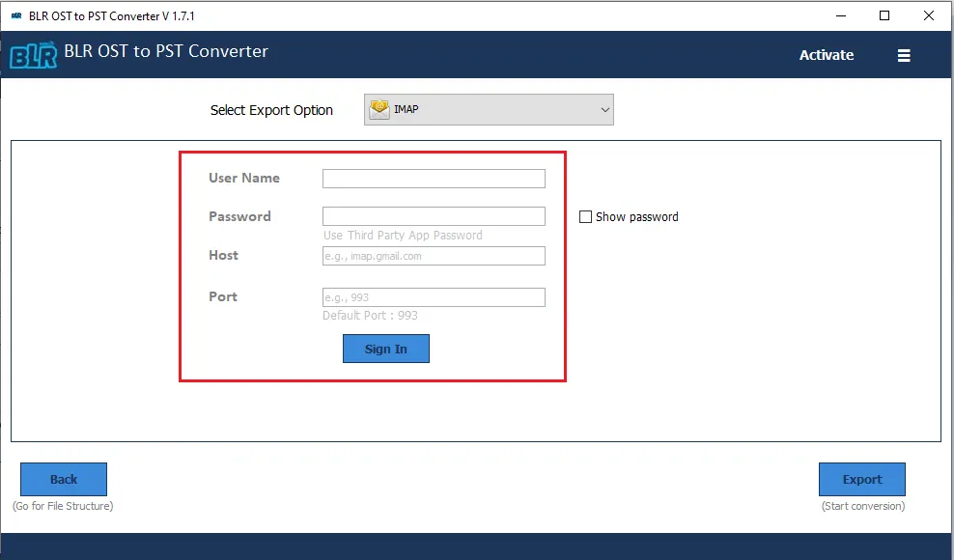The image size is (954, 560).
Task: Click the Sign In button
Action: coord(386,349)
